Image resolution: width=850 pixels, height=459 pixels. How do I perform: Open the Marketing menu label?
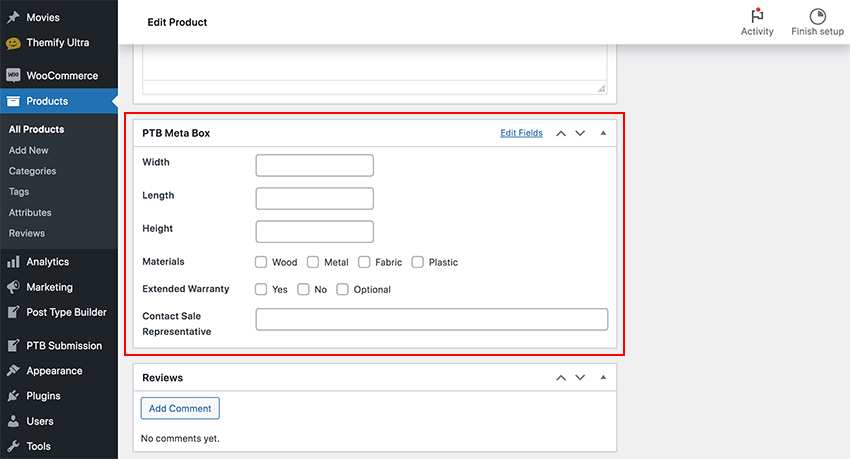coord(49,287)
